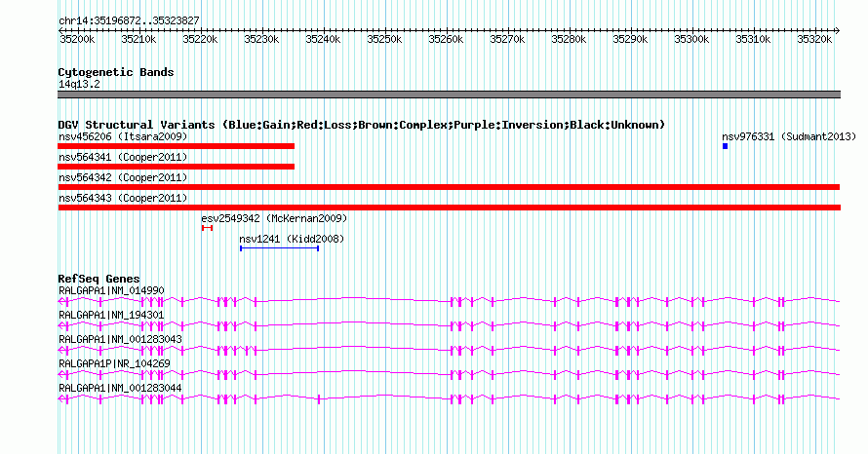Click the NM_014990 transcript gene model line
This screenshot has height=454, width=868.
coord(449,301)
